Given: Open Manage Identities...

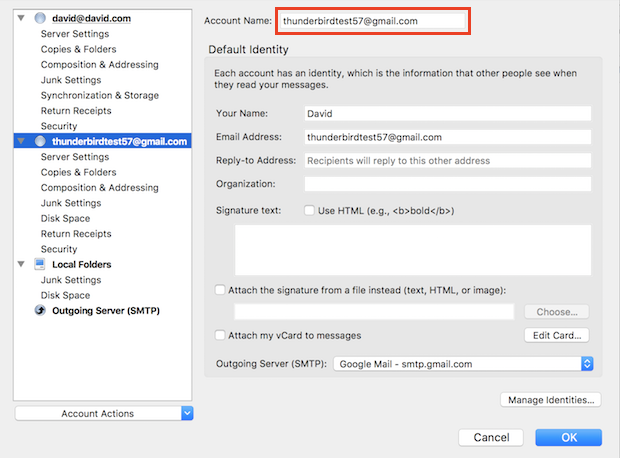Looking at the screenshot, I should [x=551, y=400].
